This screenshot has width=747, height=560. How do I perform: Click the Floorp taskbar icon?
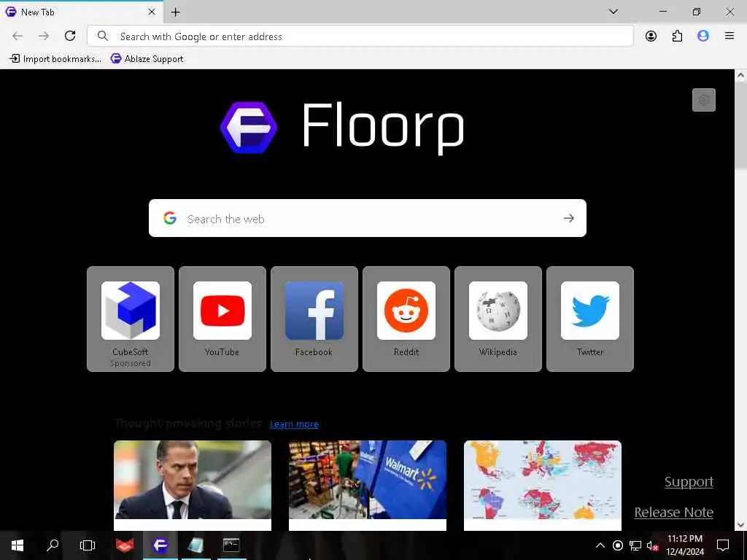tap(160, 545)
